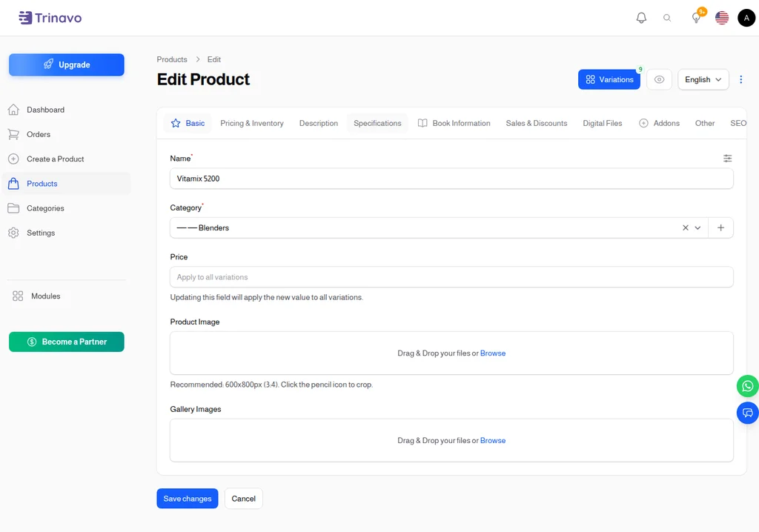Clear the selected Blenders category

[686, 228]
